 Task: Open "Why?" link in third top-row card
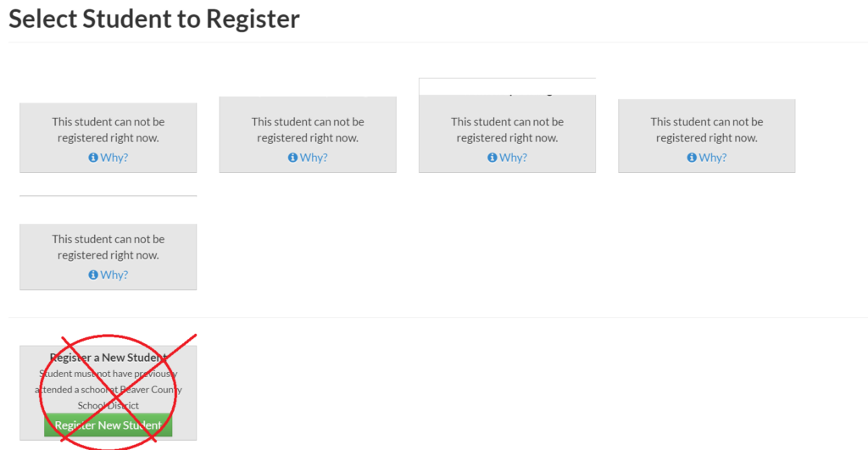(513, 158)
